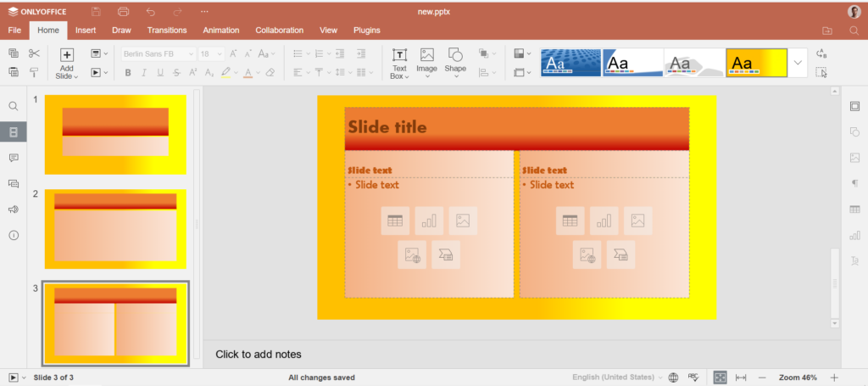Open the About info icon in left sidebar

coord(14,235)
